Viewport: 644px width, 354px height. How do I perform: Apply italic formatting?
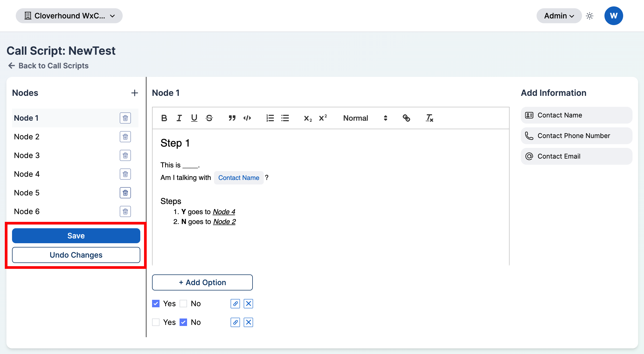click(179, 118)
